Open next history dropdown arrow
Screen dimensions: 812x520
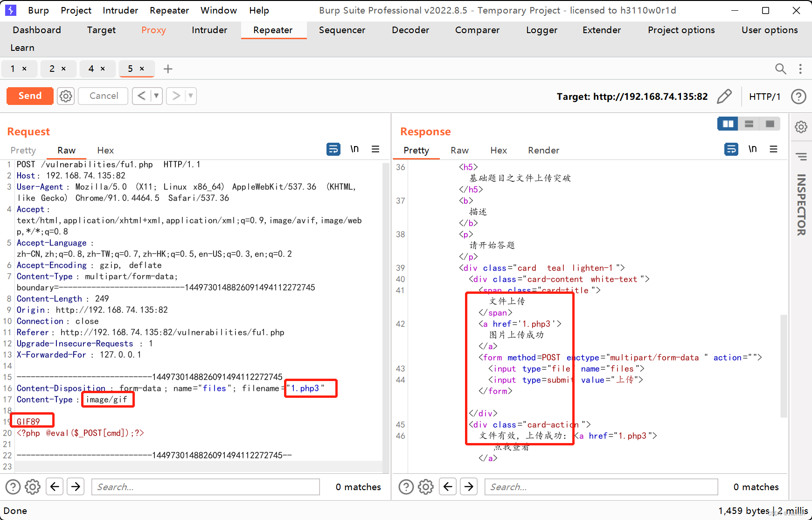[191, 96]
